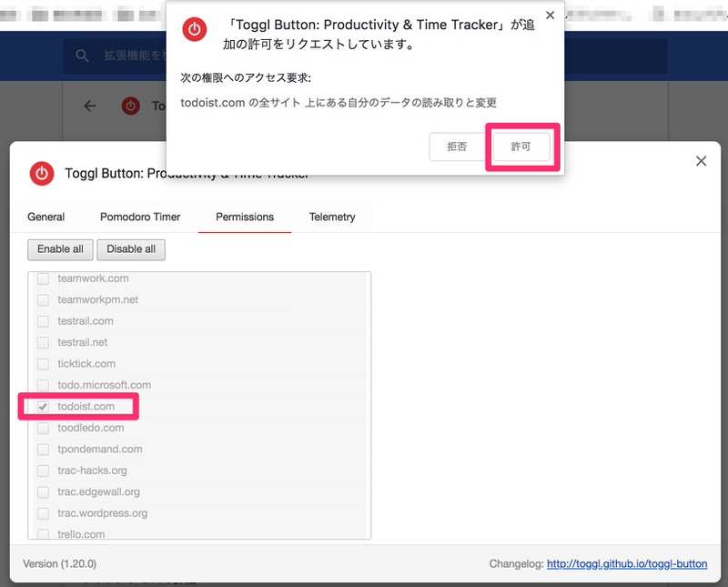Switch to the Pomodoro Timer tab
Image resolution: width=728 pixels, height=587 pixels.
(140, 217)
